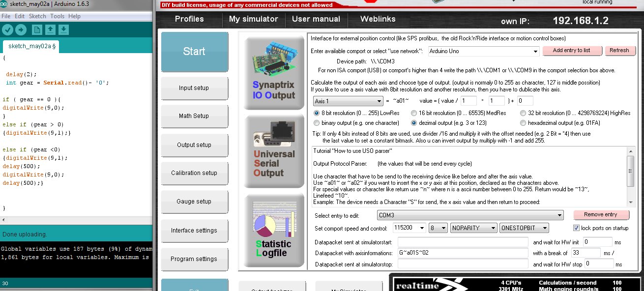644x291 pixels.
Task: Click Datapacket sent at simulatorstop field
Action: [x=464, y=264]
